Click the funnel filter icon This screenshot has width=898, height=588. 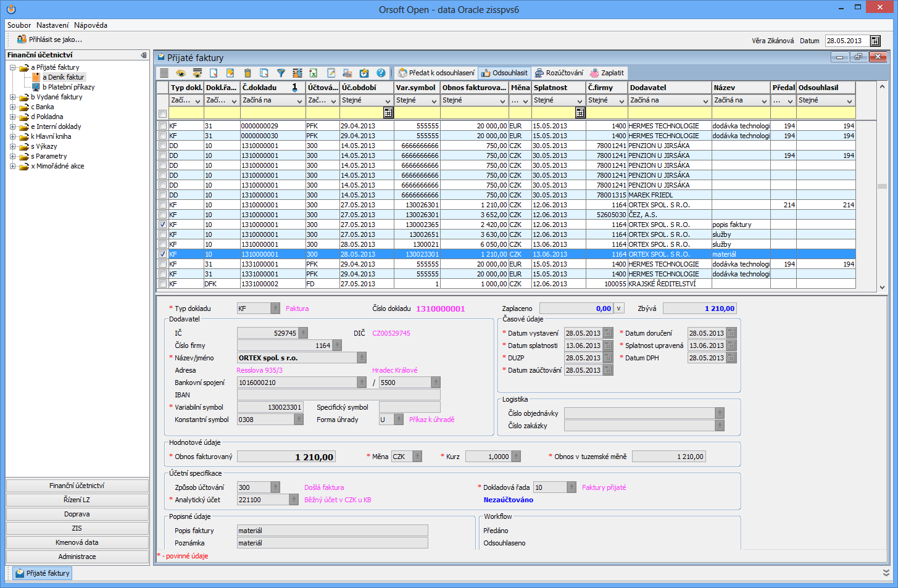click(x=281, y=73)
